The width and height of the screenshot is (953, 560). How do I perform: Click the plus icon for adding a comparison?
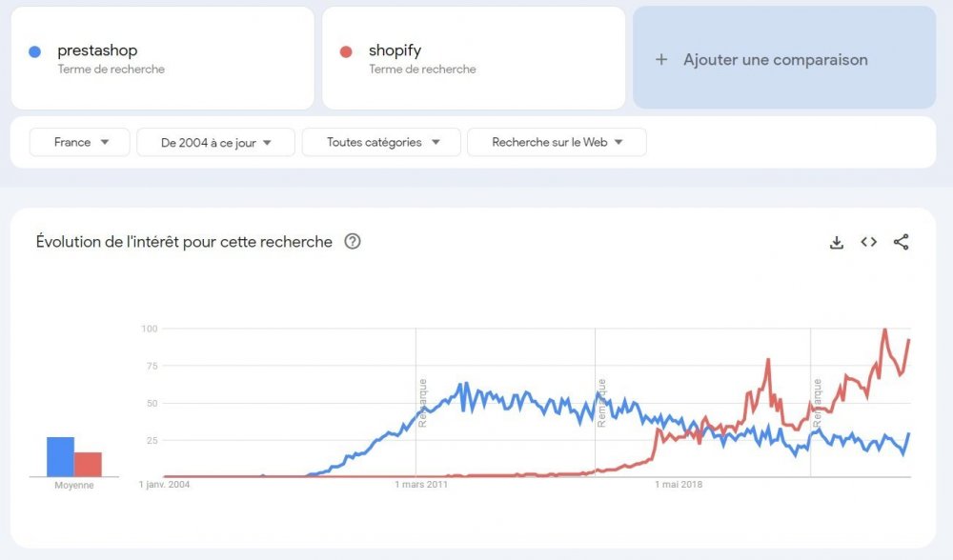point(660,59)
